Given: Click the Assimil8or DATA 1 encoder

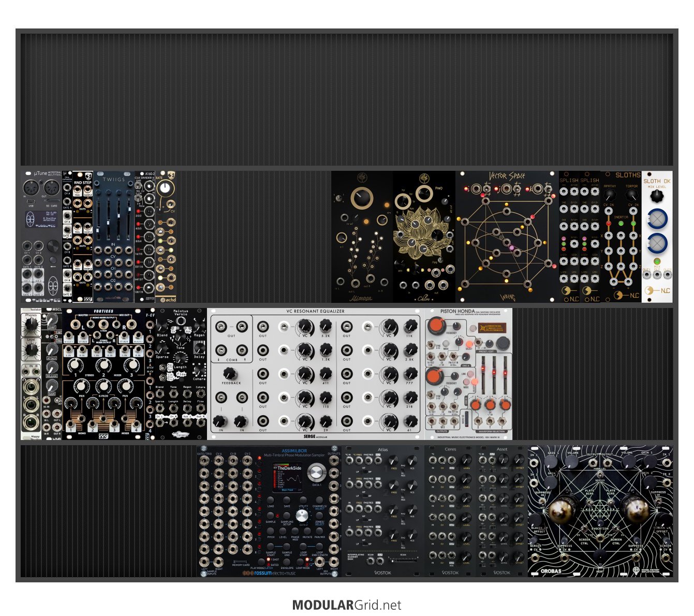Looking at the screenshot, I should (317, 472).
